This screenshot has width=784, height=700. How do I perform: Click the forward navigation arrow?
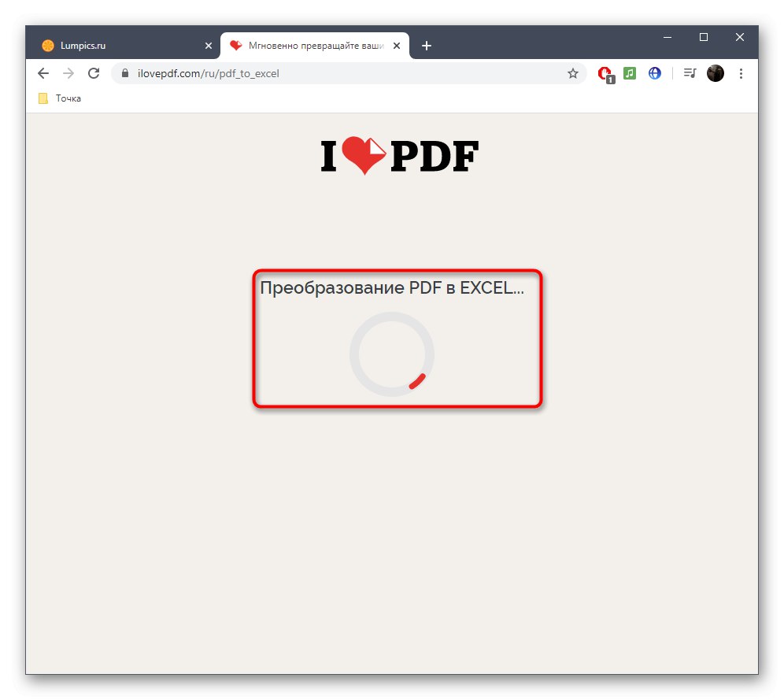pyautogui.click(x=68, y=72)
